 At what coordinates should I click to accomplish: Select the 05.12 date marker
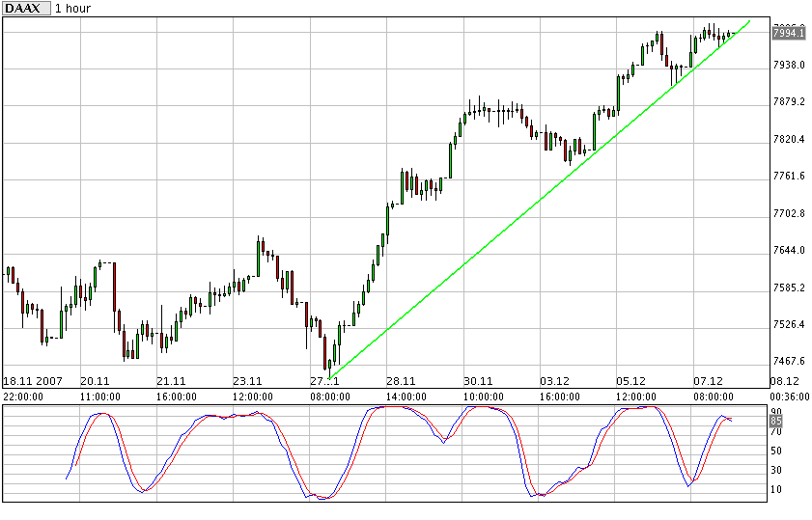tap(630, 381)
